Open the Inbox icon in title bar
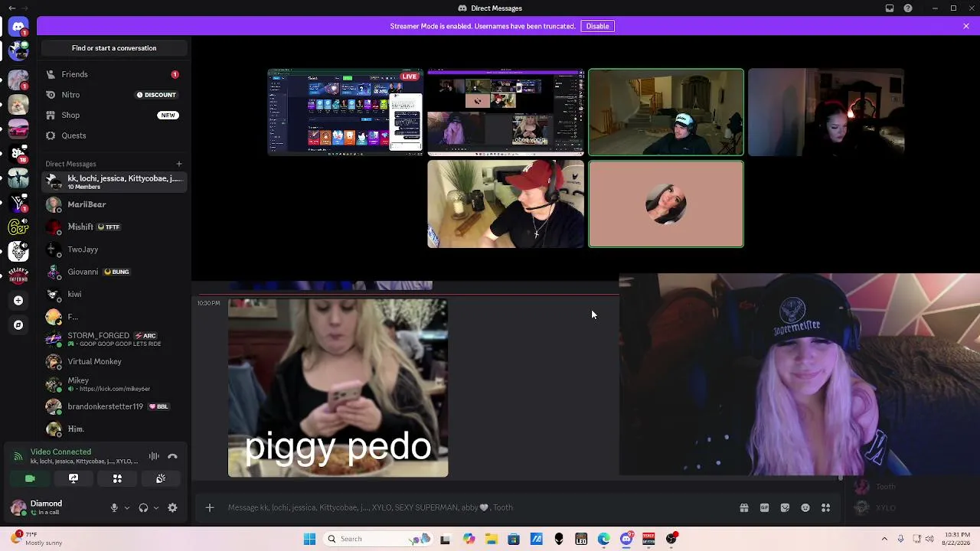980x551 pixels. 890,8
